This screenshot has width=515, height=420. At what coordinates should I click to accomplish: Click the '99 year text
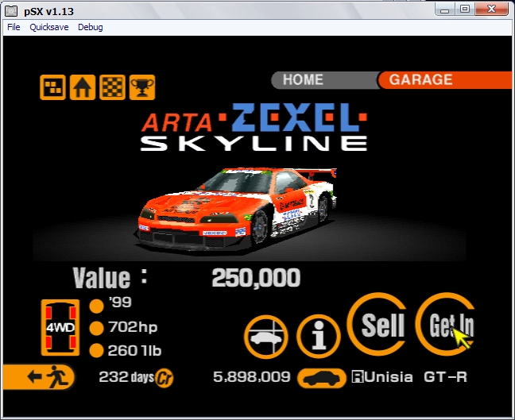click(x=120, y=302)
